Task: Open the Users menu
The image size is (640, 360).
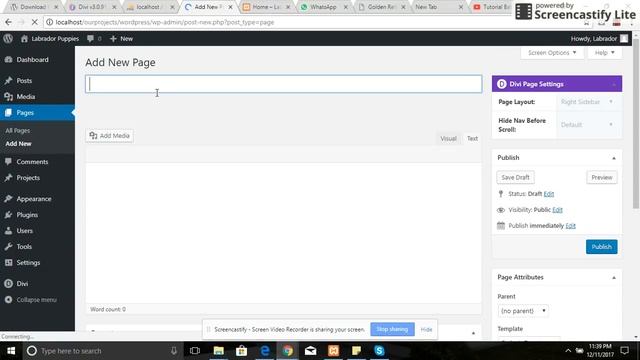Action: pyautogui.click(x=24, y=231)
